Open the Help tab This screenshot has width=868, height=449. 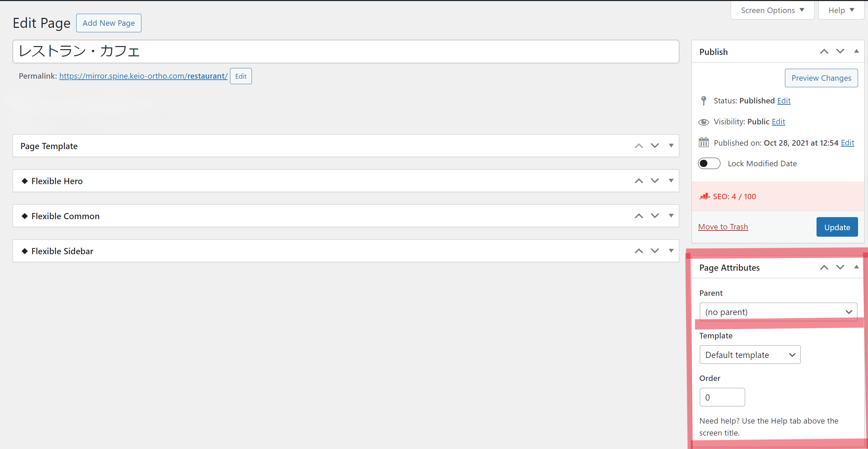tap(841, 10)
